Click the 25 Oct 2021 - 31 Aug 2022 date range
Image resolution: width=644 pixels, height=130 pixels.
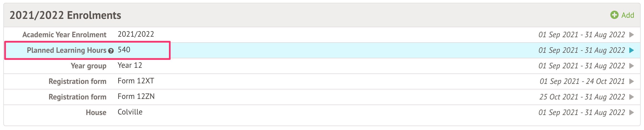click(582, 97)
